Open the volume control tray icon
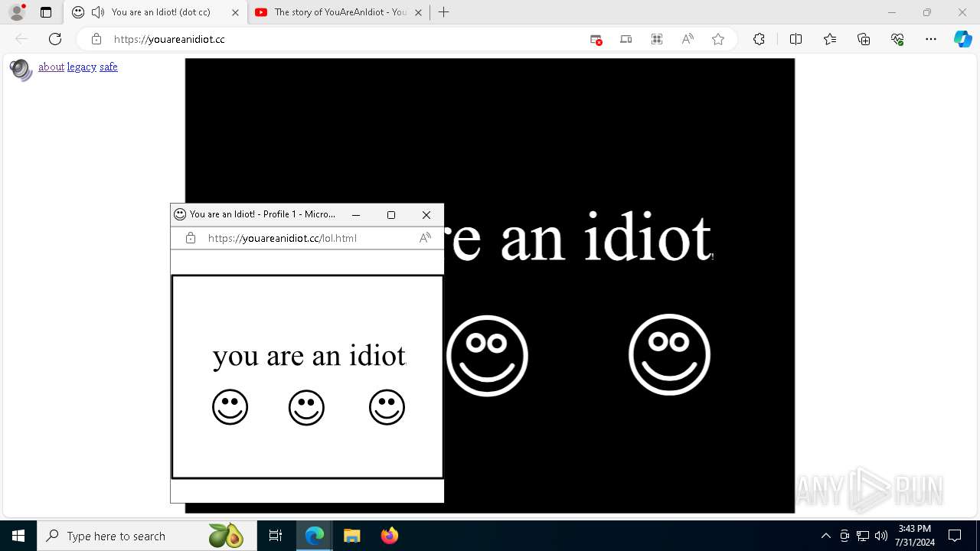 (x=881, y=536)
